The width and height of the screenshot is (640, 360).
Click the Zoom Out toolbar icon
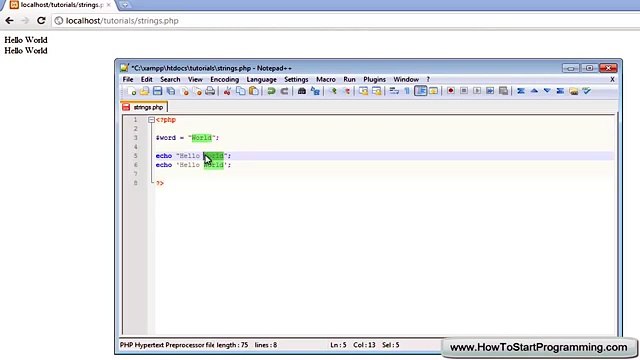(x=347, y=91)
